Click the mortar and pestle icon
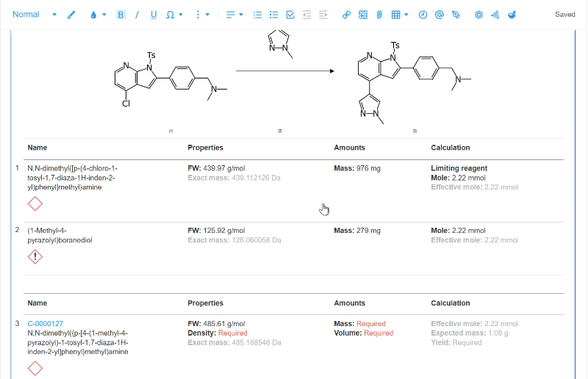588x379 pixels. [512, 15]
